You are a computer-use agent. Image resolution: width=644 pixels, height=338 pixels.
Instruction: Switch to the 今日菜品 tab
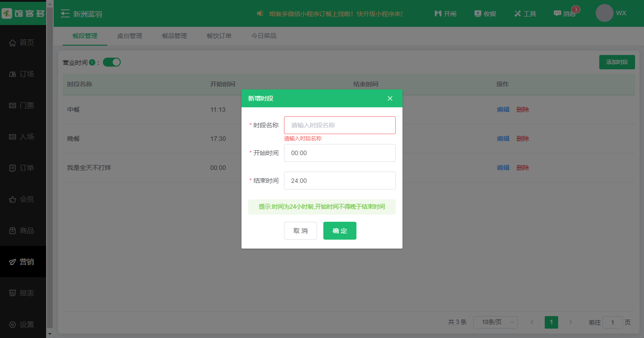[264, 36]
